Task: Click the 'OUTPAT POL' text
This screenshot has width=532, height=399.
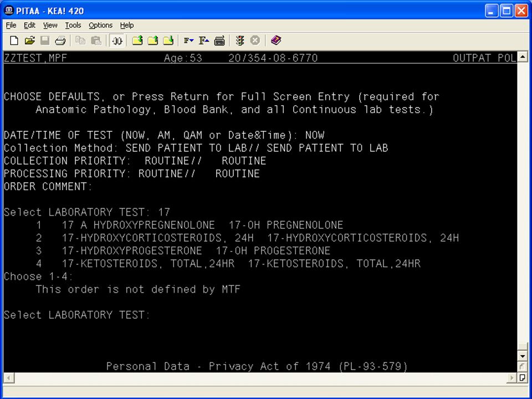Action: click(x=484, y=58)
